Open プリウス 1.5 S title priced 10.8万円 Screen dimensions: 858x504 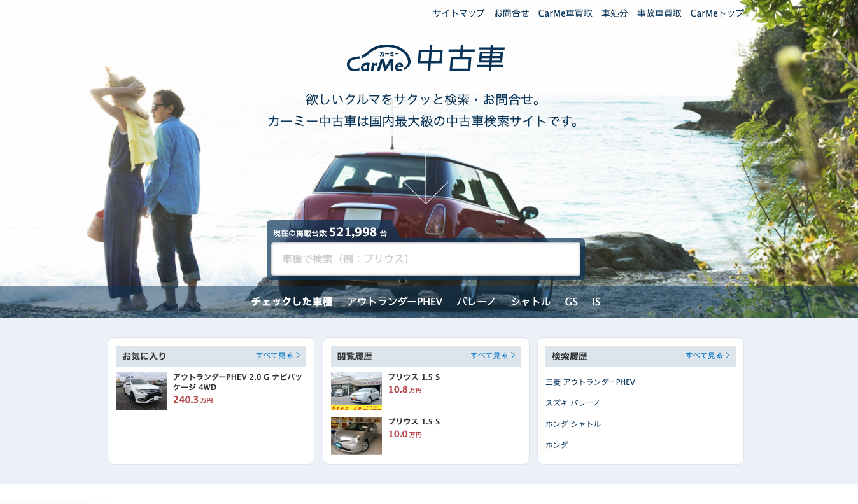(x=414, y=377)
